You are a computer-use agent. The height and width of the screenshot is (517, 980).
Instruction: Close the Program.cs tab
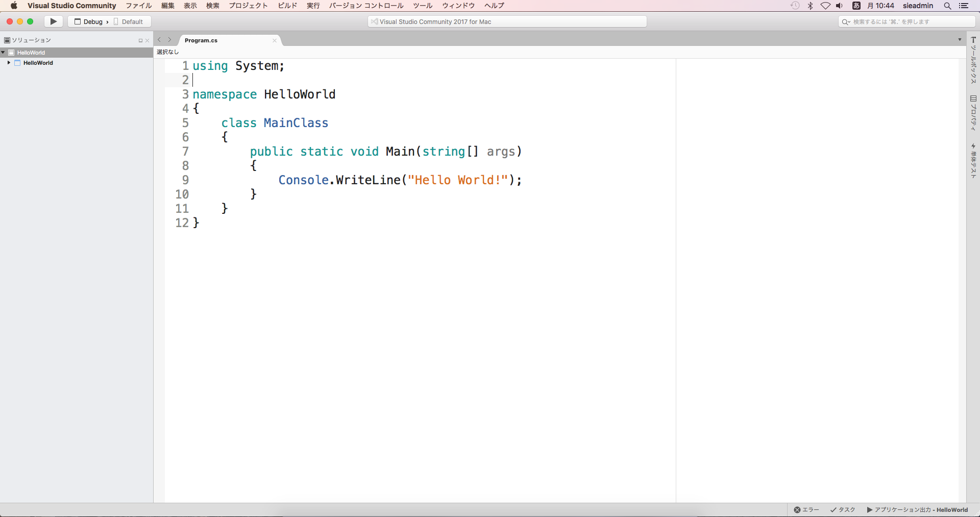pos(275,40)
